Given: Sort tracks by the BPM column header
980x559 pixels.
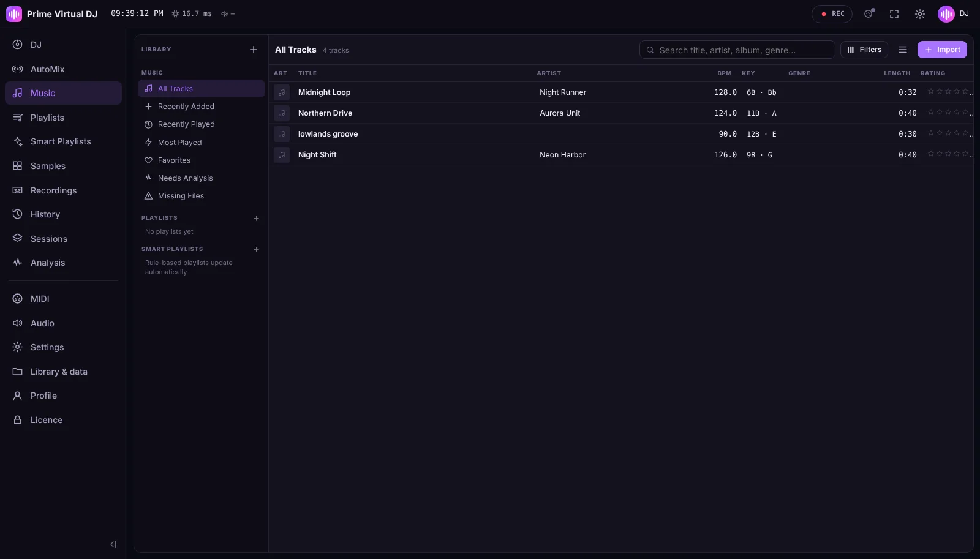Looking at the screenshot, I should pyautogui.click(x=725, y=73).
